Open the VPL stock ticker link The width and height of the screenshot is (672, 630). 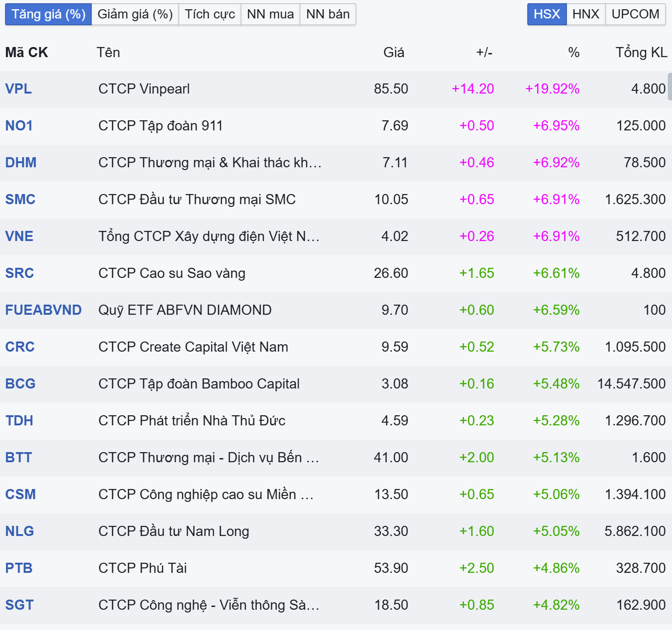coord(18,88)
